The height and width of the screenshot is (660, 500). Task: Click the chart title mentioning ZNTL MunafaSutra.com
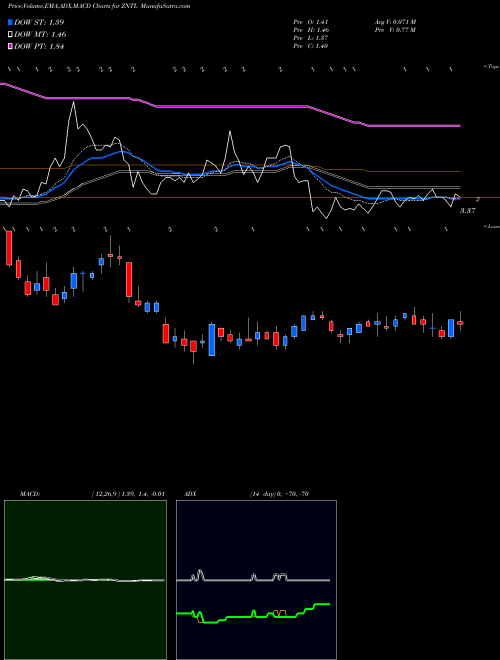pos(99,6)
